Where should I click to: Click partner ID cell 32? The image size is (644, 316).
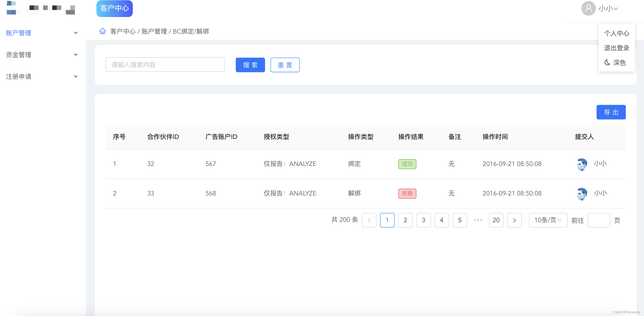150,164
